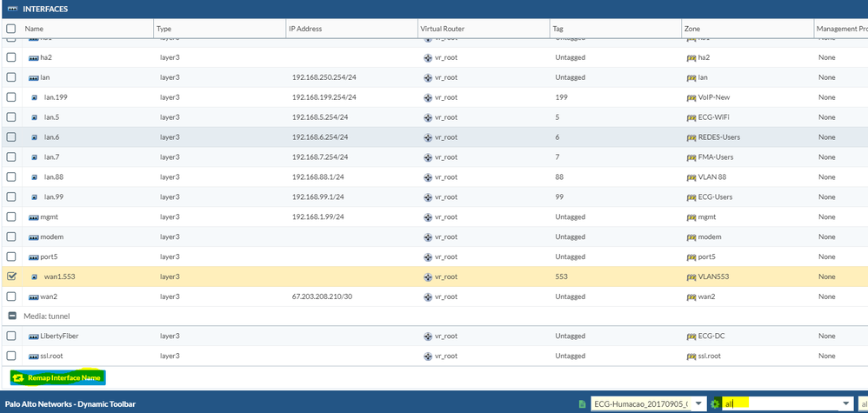Viewport: 868px width, 413px height.
Task: Sort by the Type column header
Action: point(219,29)
